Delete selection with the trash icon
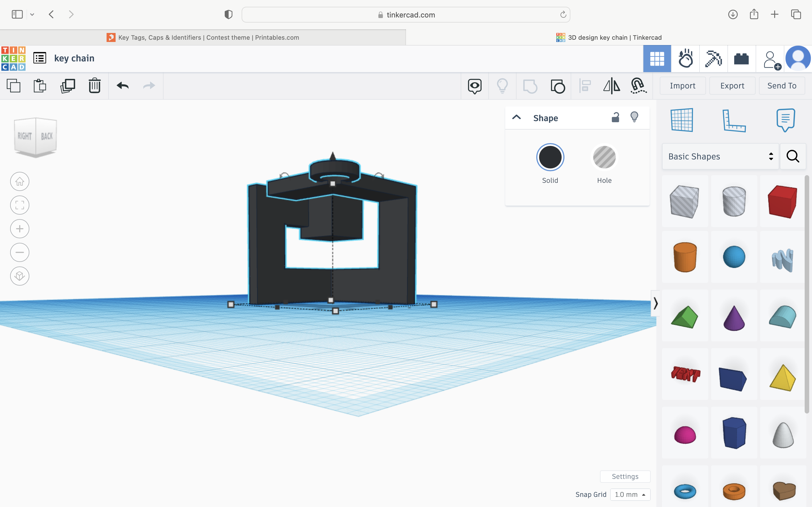The image size is (812, 507). click(95, 86)
